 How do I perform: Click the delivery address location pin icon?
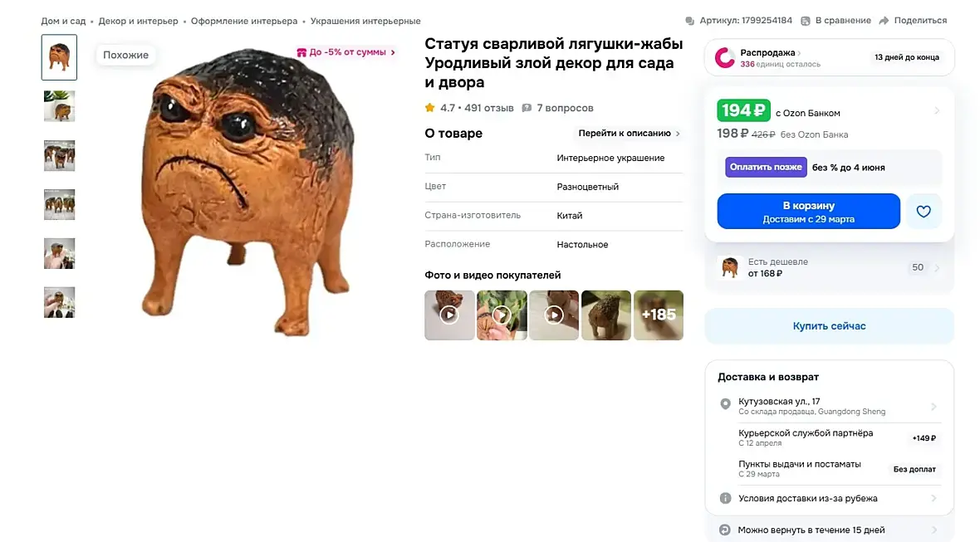(x=725, y=404)
